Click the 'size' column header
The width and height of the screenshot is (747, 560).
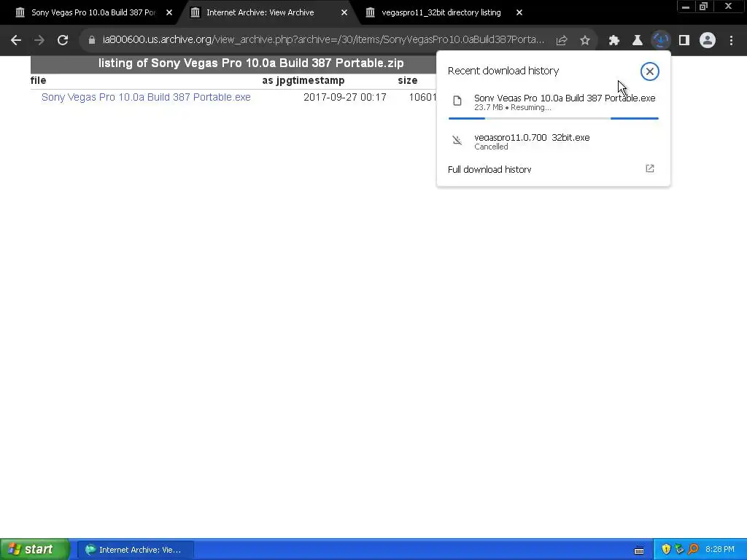pyautogui.click(x=407, y=80)
